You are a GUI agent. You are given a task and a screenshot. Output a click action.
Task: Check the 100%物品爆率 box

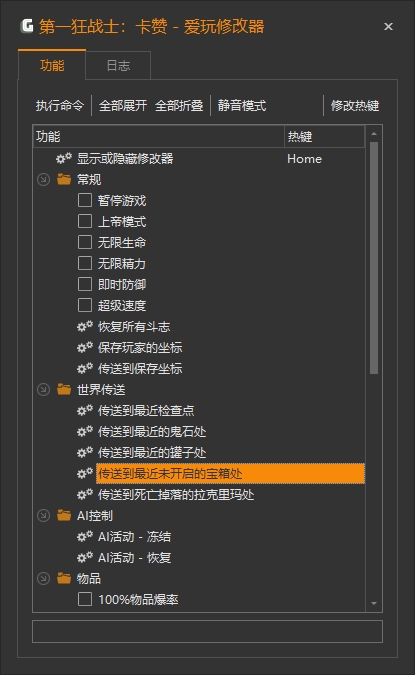(x=85, y=599)
